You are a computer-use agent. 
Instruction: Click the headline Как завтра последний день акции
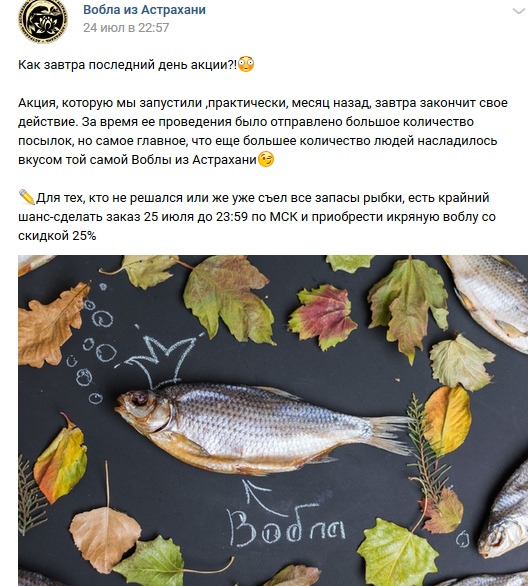coord(127,65)
